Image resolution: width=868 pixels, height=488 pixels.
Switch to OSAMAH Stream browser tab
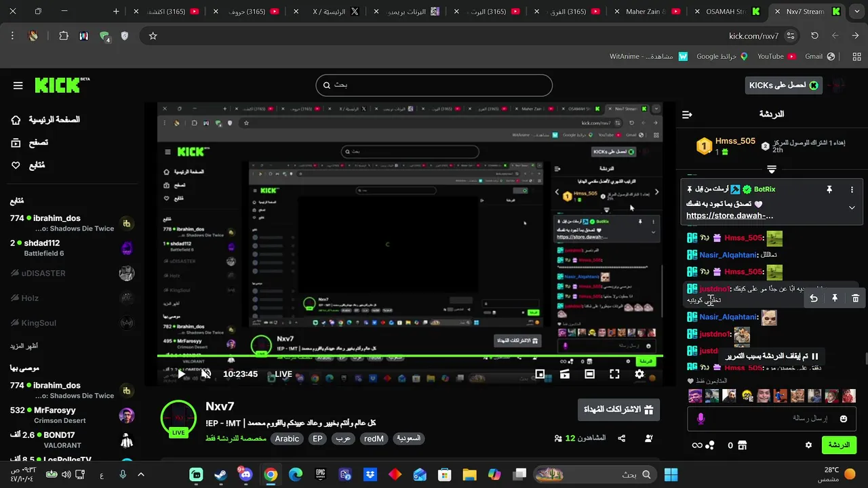[726, 12]
